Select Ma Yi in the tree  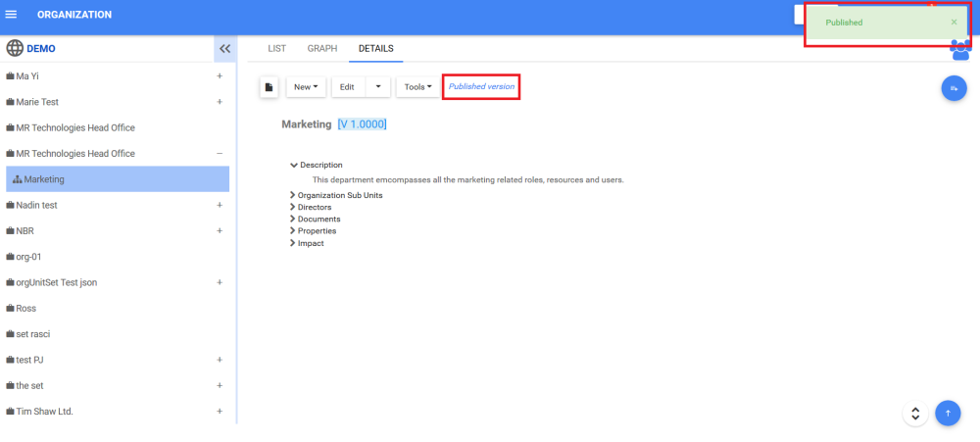click(27, 76)
